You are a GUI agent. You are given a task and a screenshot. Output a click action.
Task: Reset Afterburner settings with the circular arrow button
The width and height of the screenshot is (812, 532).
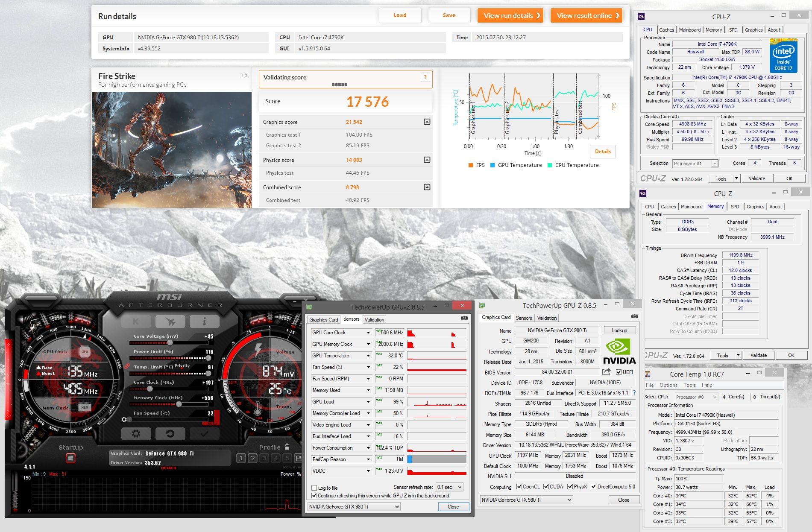(x=170, y=434)
